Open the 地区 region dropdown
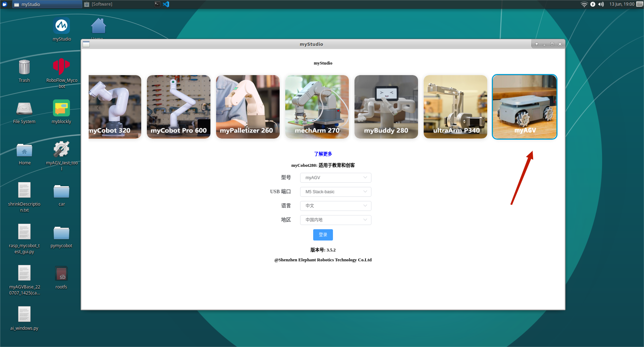This screenshot has height=347, width=644. pos(335,220)
